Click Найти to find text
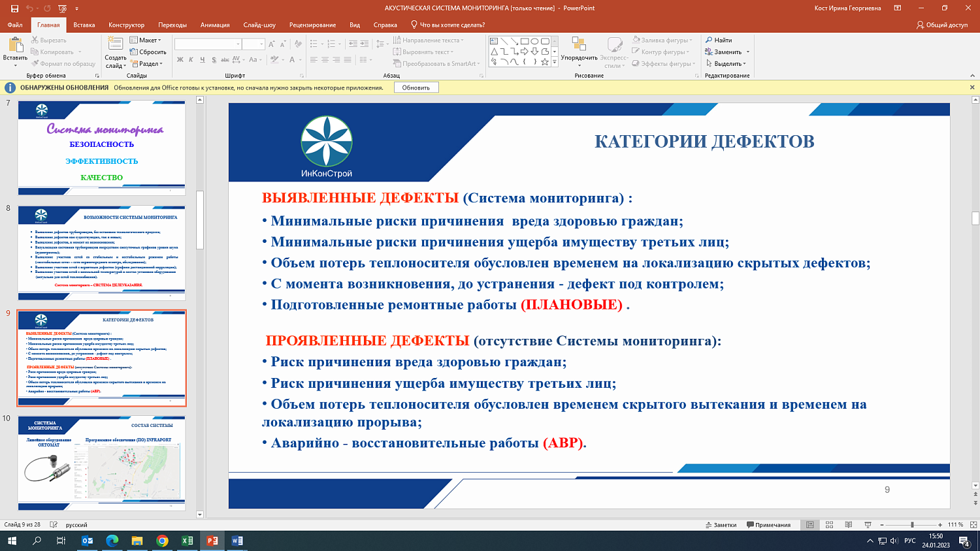Image resolution: width=980 pixels, height=551 pixels. (719, 40)
